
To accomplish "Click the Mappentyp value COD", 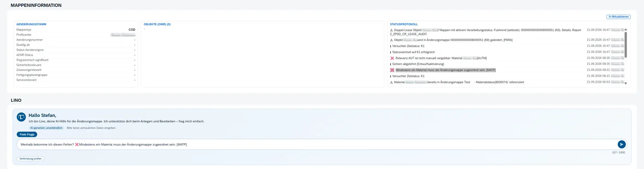I will coord(132,29).
